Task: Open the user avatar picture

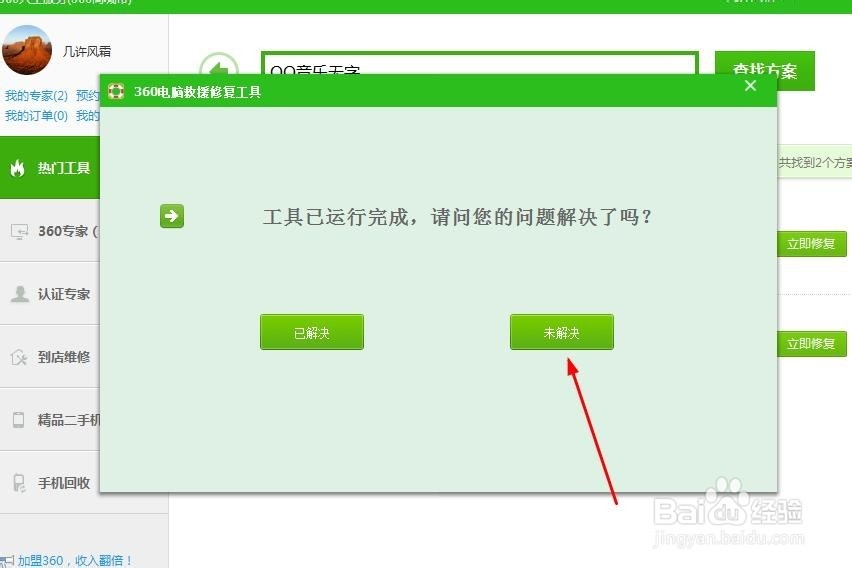Action: [x=27, y=50]
